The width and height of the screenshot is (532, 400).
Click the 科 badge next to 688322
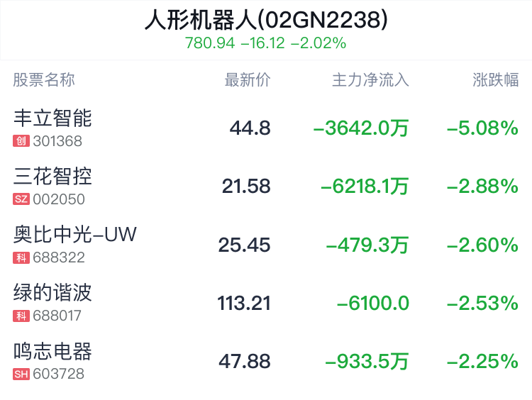click(21, 257)
